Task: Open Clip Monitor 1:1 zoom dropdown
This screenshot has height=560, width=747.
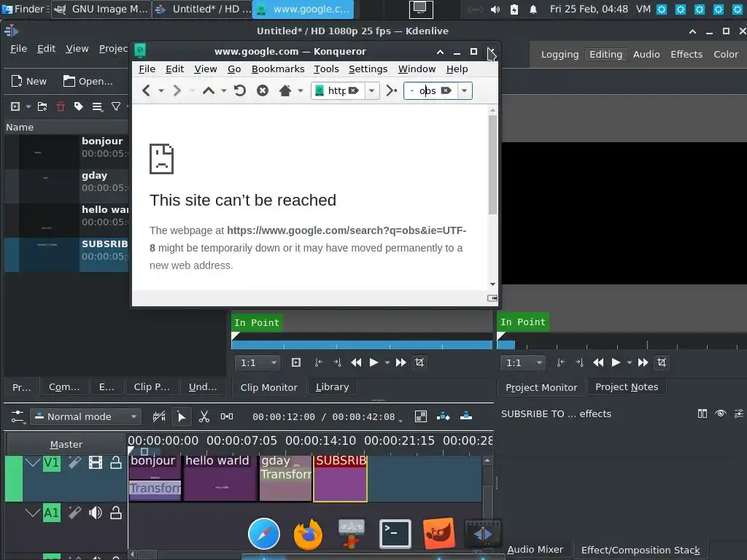Action: [257, 363]
